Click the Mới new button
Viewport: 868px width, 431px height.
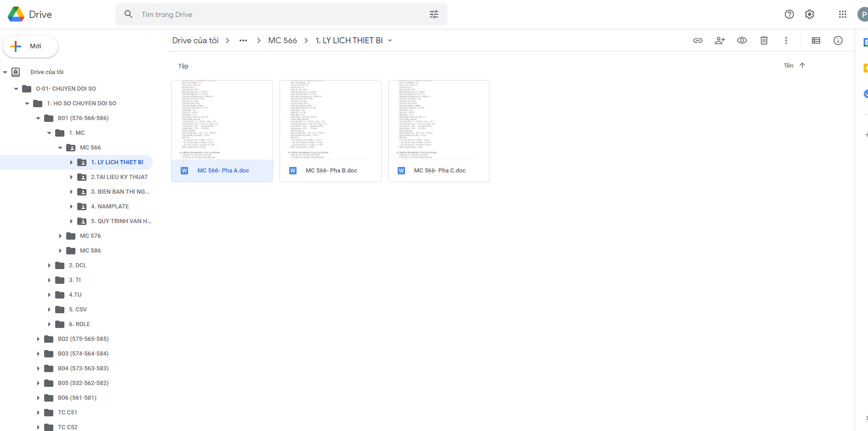[x=30, y=46]
